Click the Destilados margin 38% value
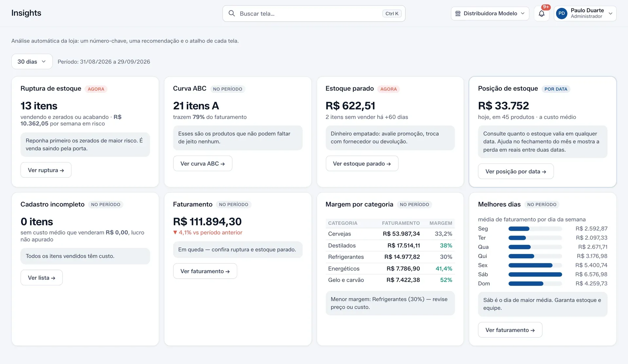Screen dimensions: 628x364 [x=446, y=245]
